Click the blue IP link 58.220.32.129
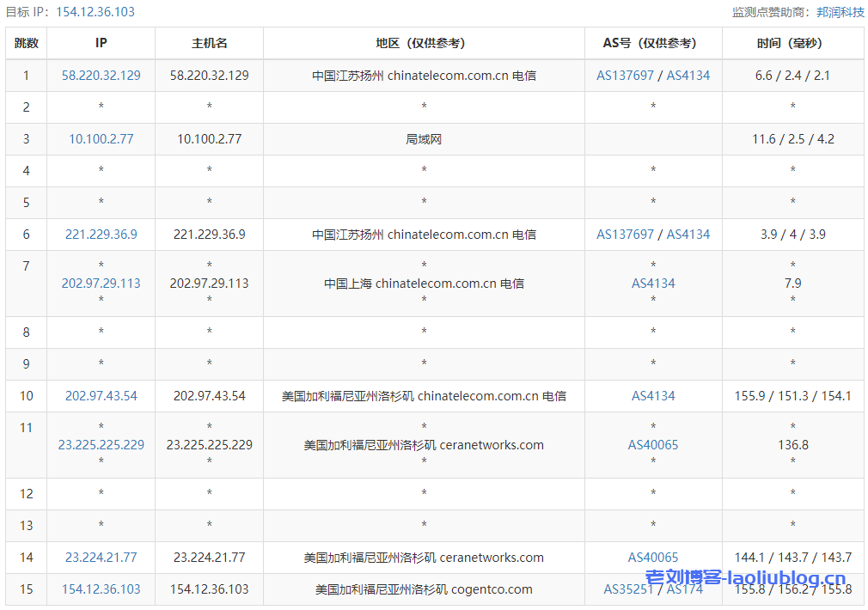 tap(101, 76)
